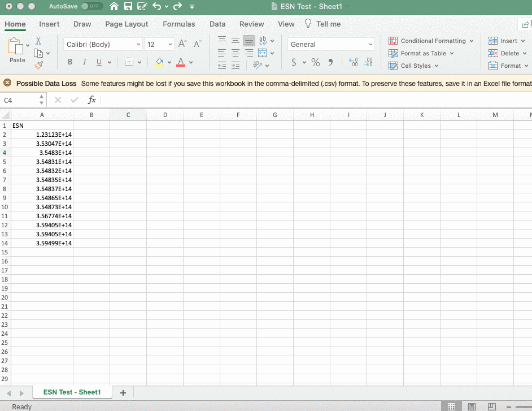Select column C header
532x411 pixels.
click(x=128, y=115)
